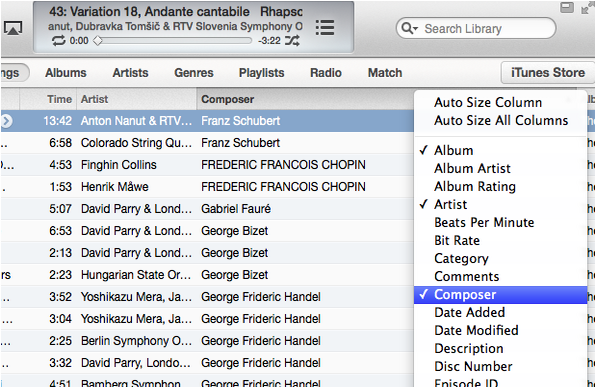Image resolution: width=599 pixels, height=387 pixels.
Task: Click arrow icon on selected Schubert row
Action: point(6,121)
